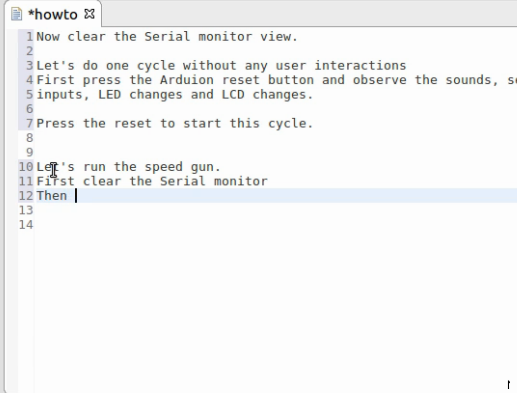
Task: Close the *howto tab with X icon
Action: pyautogui.click(x=89, y=14)
